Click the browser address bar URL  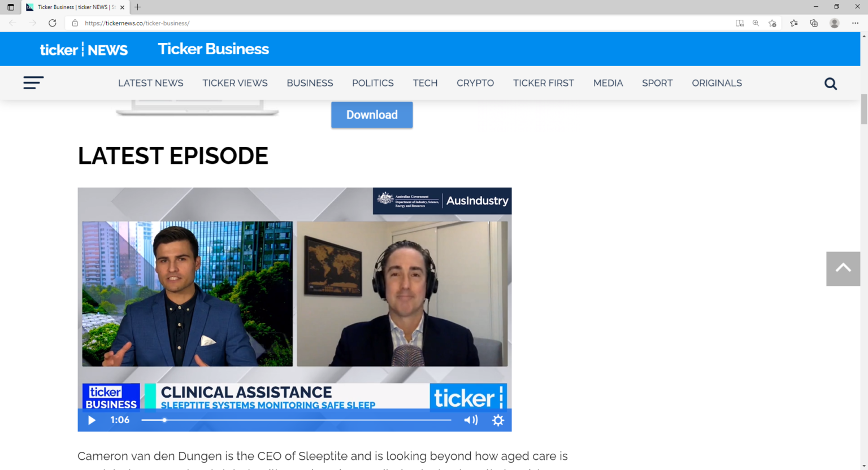coord(137,23)
